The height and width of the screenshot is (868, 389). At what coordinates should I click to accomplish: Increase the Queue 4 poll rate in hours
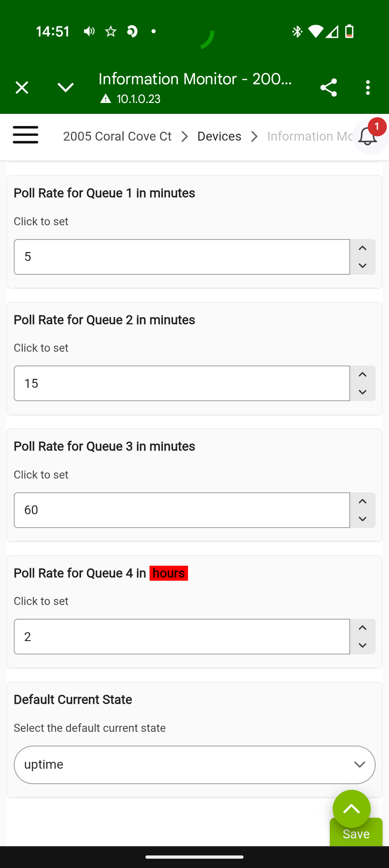(363, 628)
